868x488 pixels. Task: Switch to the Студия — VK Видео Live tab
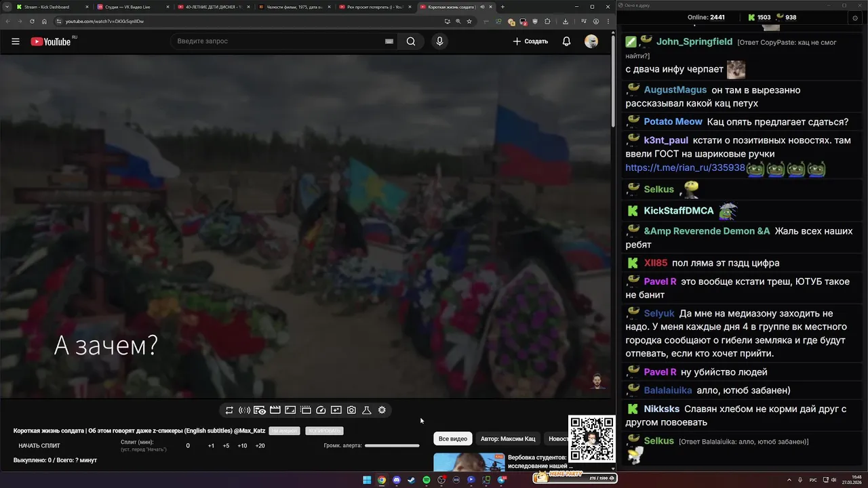click(133, 7)
